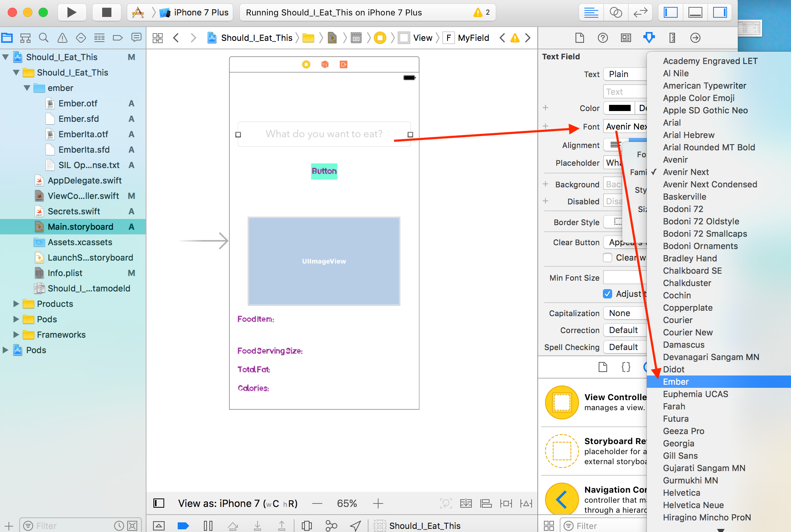
Task: Hide the Navigator panel with its toggle
Action: [670, 12]
